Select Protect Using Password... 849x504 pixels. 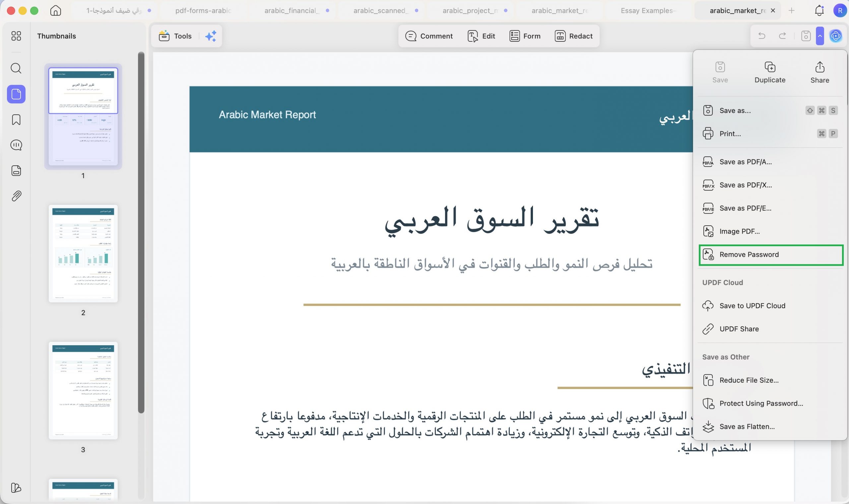[770, 403]
